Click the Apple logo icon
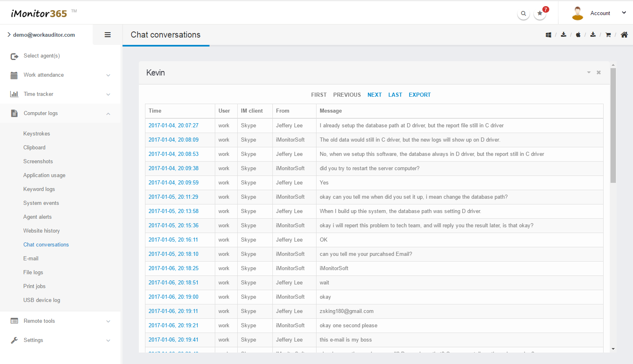Image resolution: width=633 pixels, height=364 pixels. 578,35
